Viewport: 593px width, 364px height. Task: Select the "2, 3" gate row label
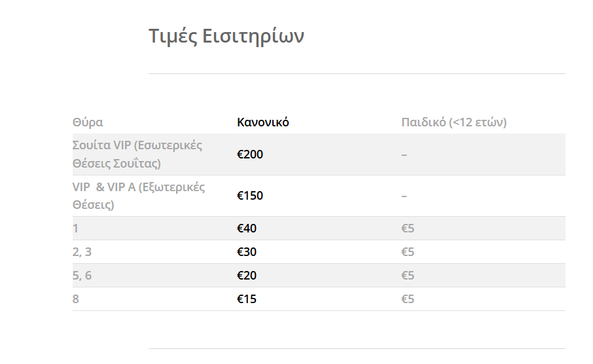(x=82, y=252)
